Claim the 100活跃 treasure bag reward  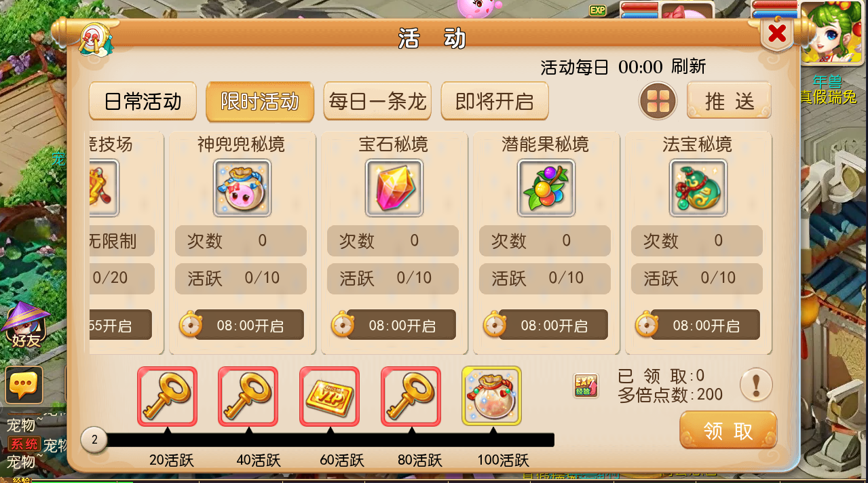(x=492, y=396)
